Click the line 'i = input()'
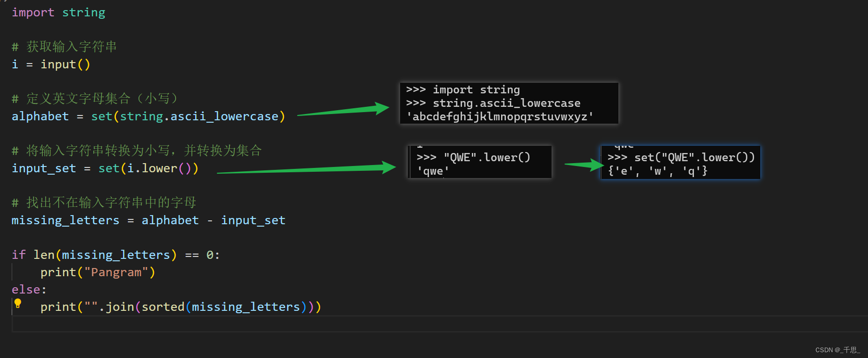Screen dimensions: 868x358 pos(51,64)
